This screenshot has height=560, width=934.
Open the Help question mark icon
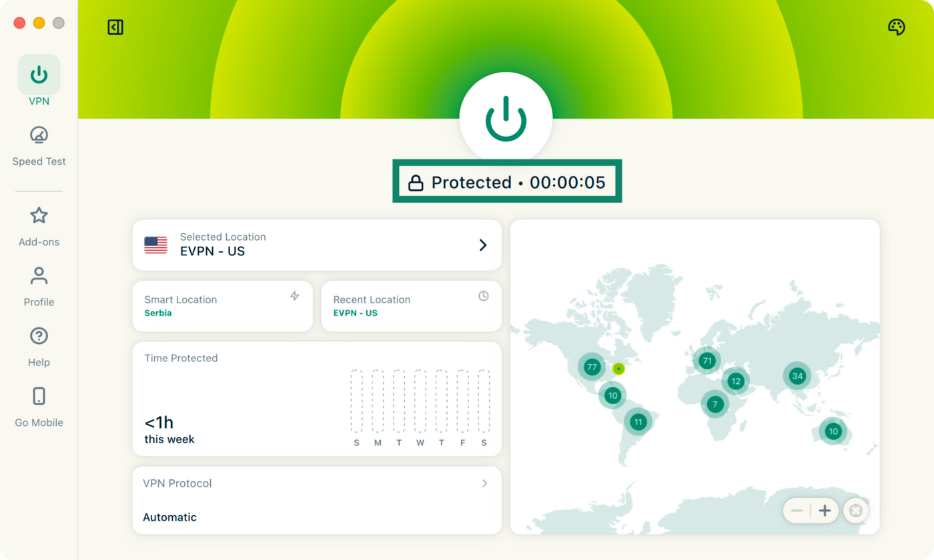click(39, 336)
